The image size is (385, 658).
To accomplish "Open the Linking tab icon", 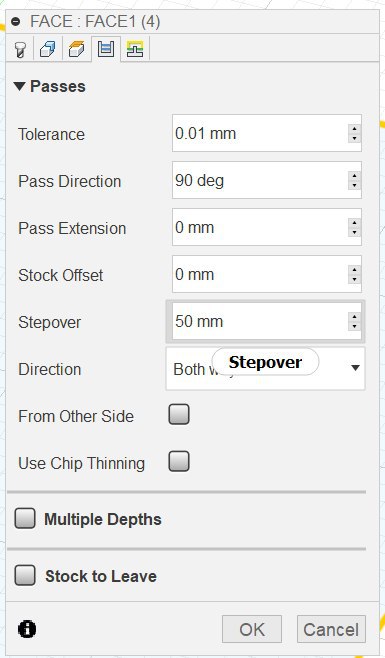I will click(x=135, y=49).
